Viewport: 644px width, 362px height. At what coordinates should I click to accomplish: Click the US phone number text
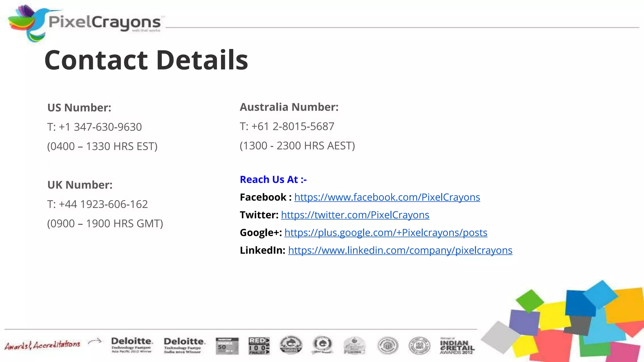94,127
